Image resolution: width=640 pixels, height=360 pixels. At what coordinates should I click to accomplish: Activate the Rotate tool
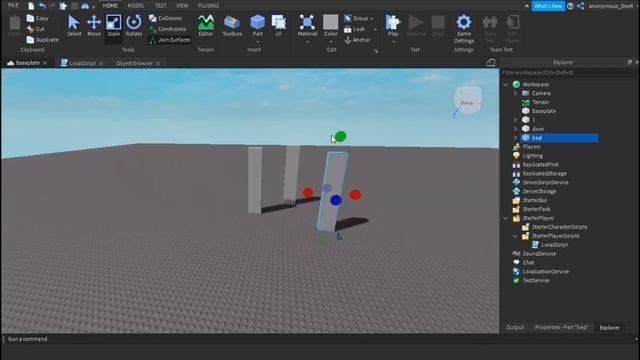134,26
